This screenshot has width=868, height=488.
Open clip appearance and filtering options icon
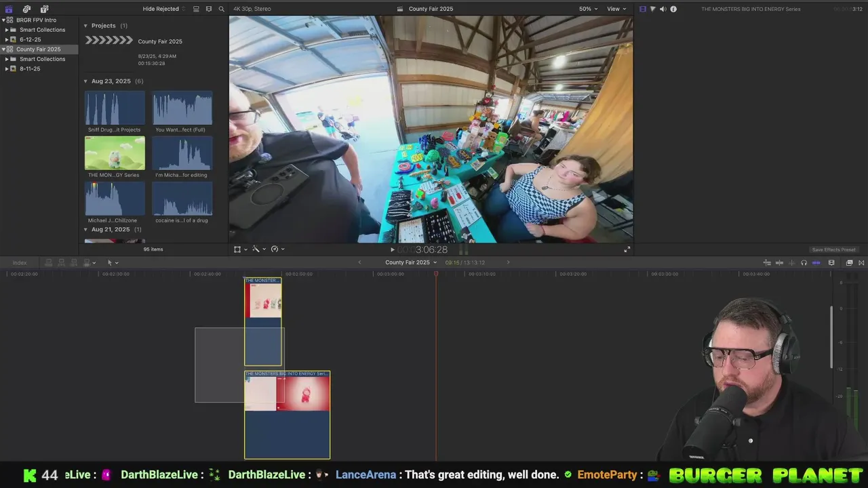209,9
